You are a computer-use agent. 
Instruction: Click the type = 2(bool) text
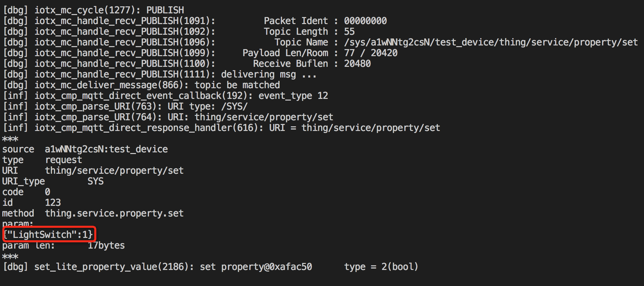pos(381,267)
